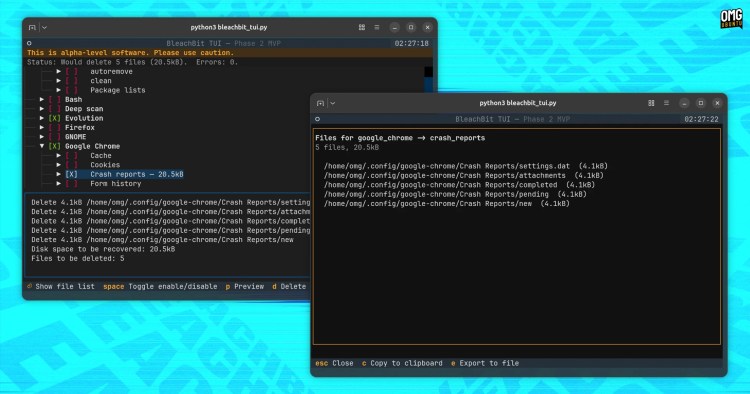750x394 pixels.
Task: Click the Crash Reports/completed file path
Action: click(x=459, y=185)
